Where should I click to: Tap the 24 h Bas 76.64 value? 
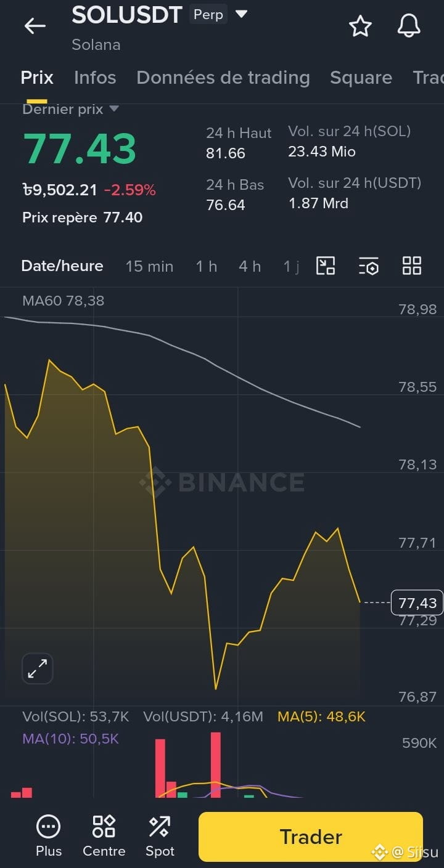point(226,205)
